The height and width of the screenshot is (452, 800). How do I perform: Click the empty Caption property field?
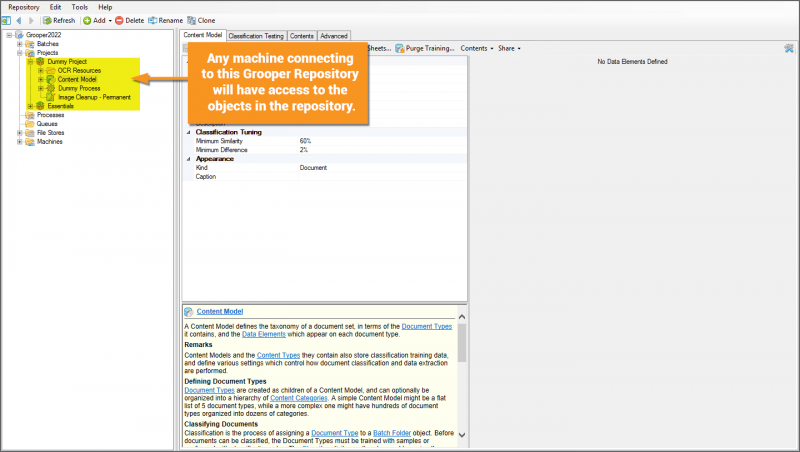(x=382, y=177)
